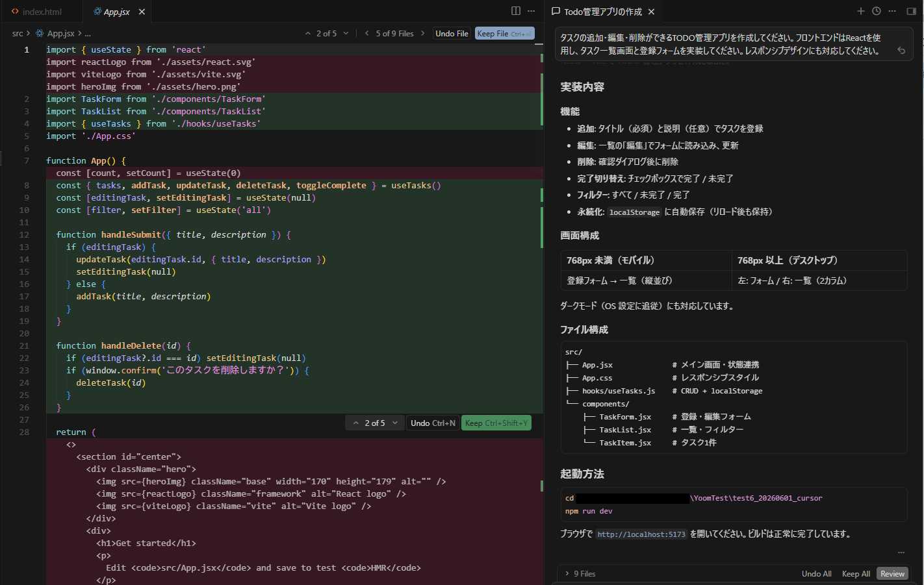Click the 機能 heading
The image size is (924, 585).
(570, 112)
